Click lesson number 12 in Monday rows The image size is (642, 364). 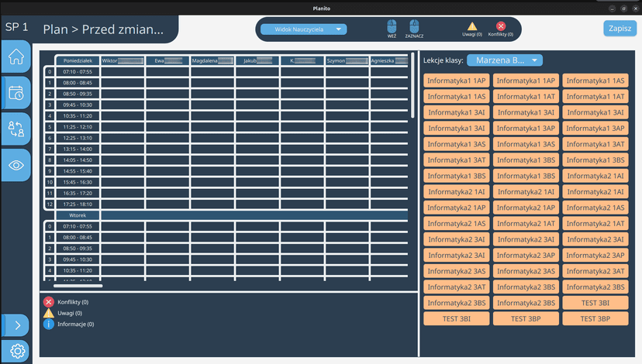50,204
